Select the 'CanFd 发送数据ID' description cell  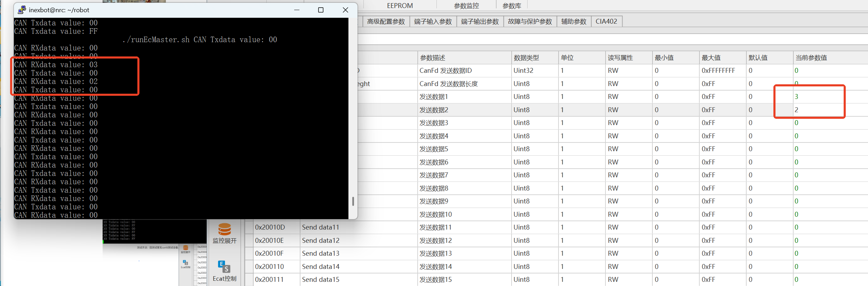(465, 70)
